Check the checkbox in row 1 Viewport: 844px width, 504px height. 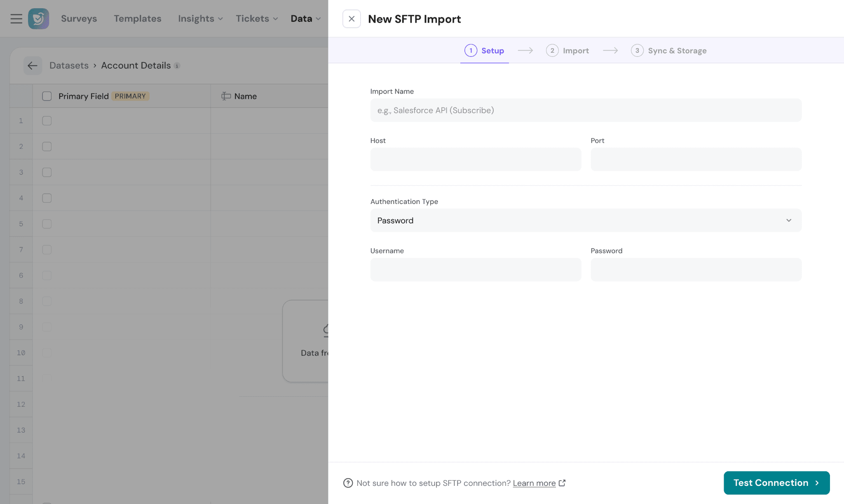pyautogui.click(x=47, y=121)
